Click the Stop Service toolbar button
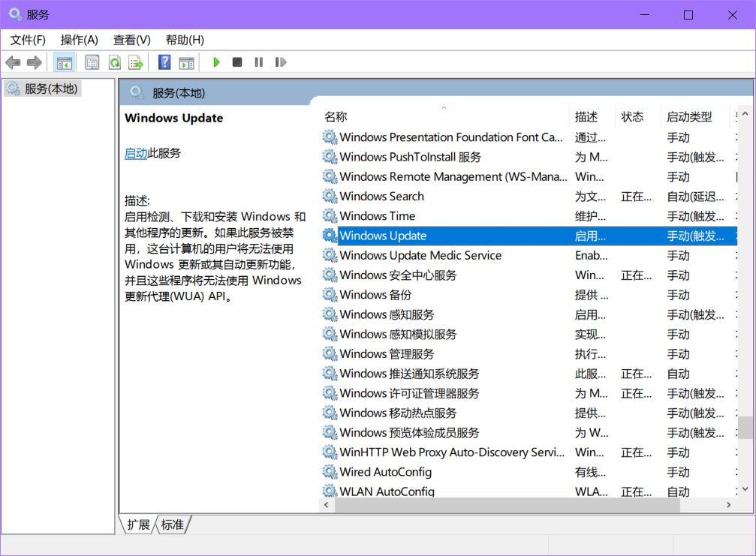Viewport: 756px width, 556px height. pyautogui.click(x=237, y=62)
